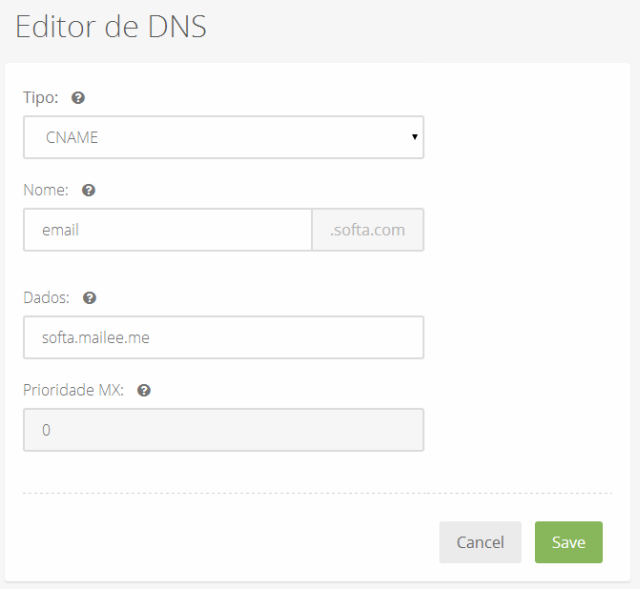This screenshot has width=640, height=589.
Task: Click the CNAME text in the select box
Action: coord(72,138)
